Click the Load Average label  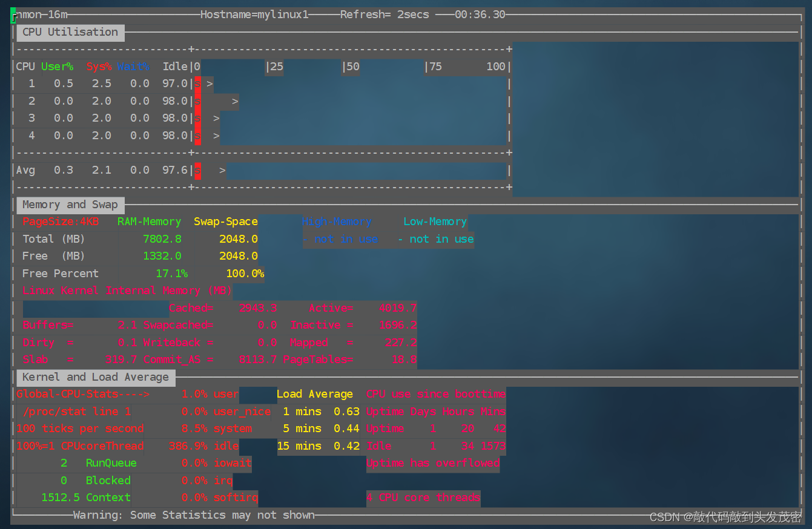tap(315, 394)
